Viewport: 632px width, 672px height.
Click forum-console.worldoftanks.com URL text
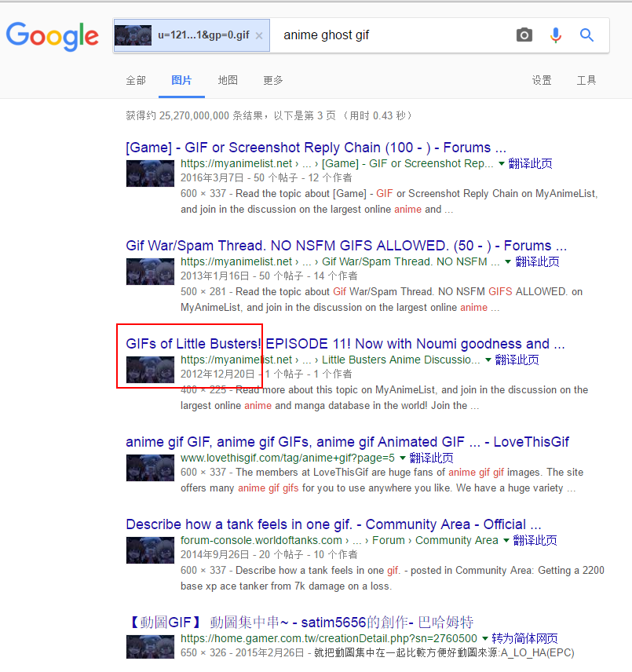pyautogui.click(x=339, y=540)
